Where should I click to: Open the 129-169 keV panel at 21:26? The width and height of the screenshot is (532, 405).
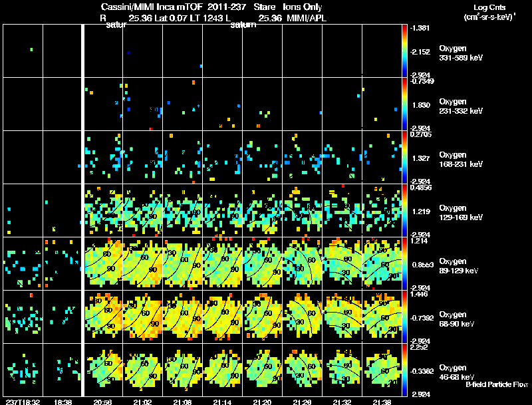coord(303,211)
